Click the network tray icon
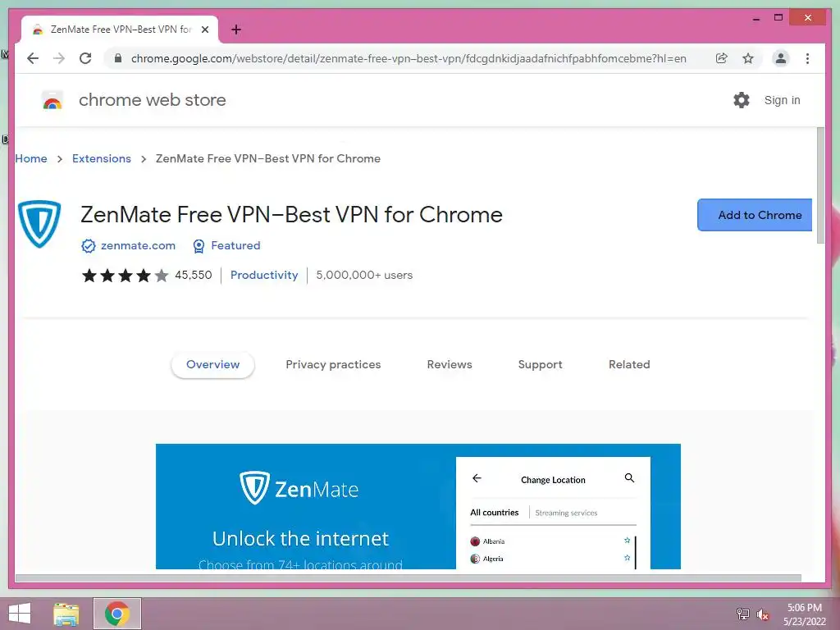This screenshot has width=840, height=630. (743, 614)
